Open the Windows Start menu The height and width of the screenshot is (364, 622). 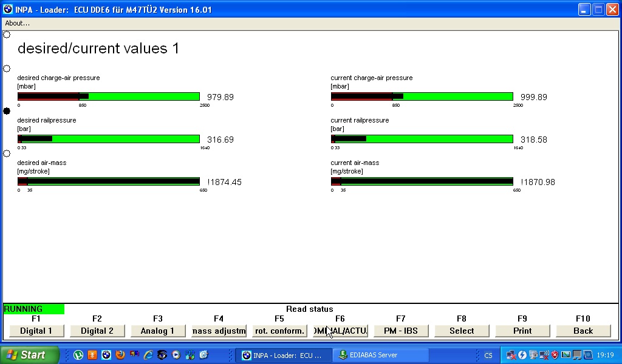[29, 355]
